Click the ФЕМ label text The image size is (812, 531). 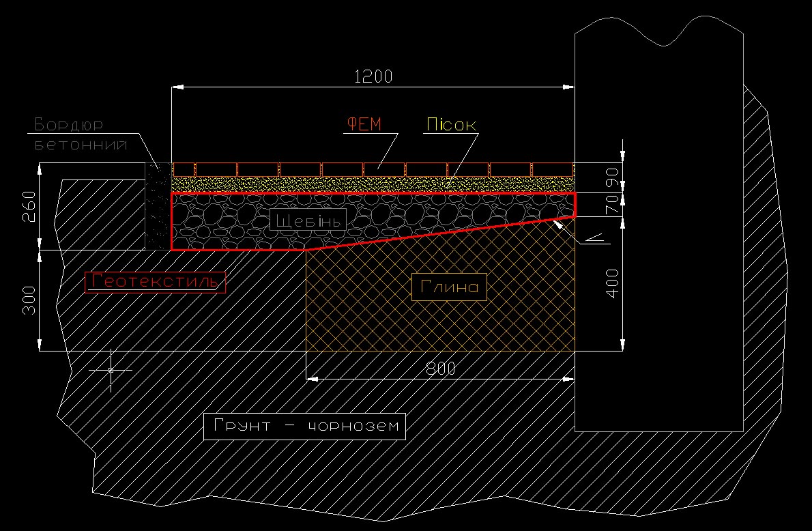tap(364, 124)
